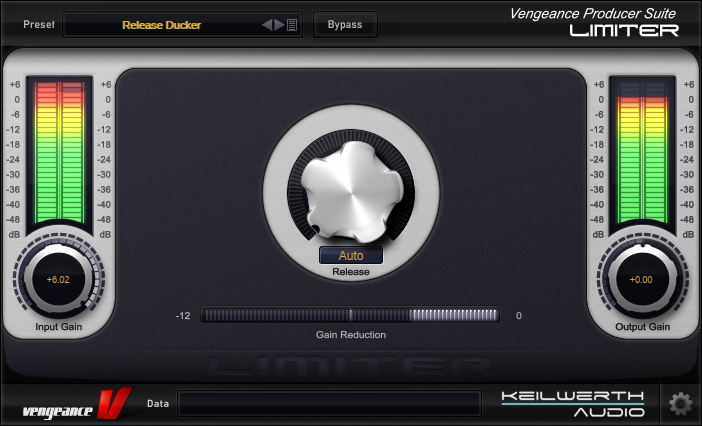The width and height of the screenshot is (702, 426).
Task: Click the Input Gain knob
Action: [x=61, y=279]
